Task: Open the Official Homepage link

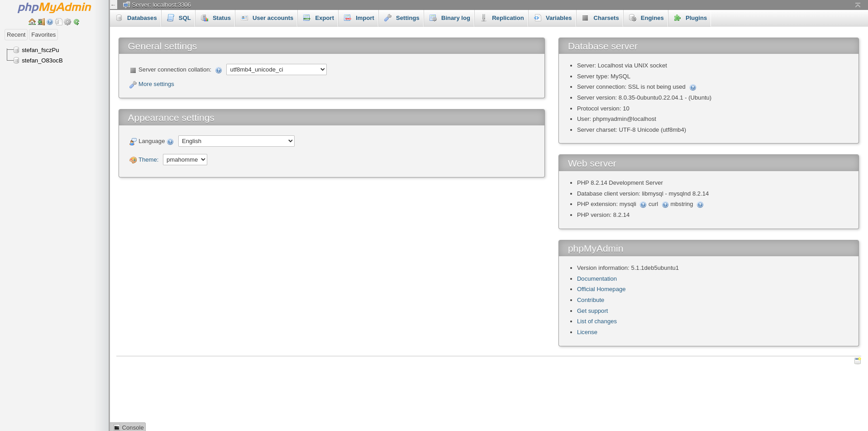Action: tap(601, 289)
